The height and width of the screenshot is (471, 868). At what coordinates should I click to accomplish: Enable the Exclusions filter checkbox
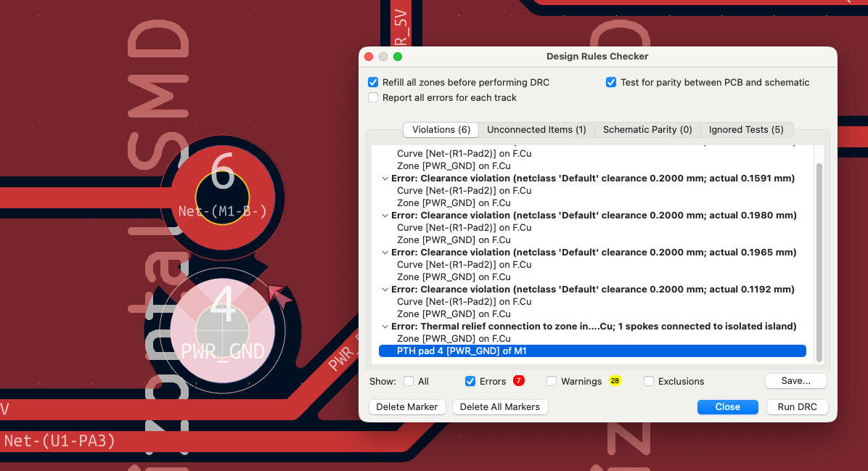pyautogui.click(x=649, y=381)
